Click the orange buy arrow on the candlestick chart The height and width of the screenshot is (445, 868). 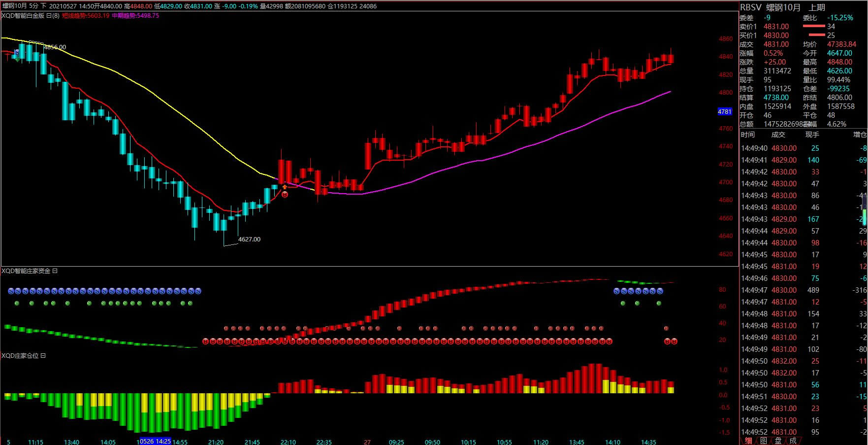(x=285, y=187)
